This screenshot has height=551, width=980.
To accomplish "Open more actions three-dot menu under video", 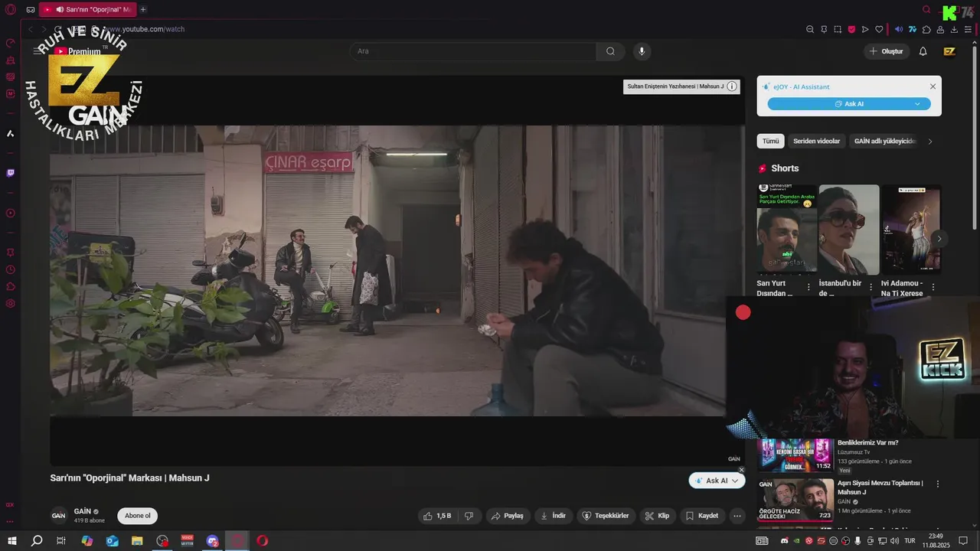I will coord(737,516).
